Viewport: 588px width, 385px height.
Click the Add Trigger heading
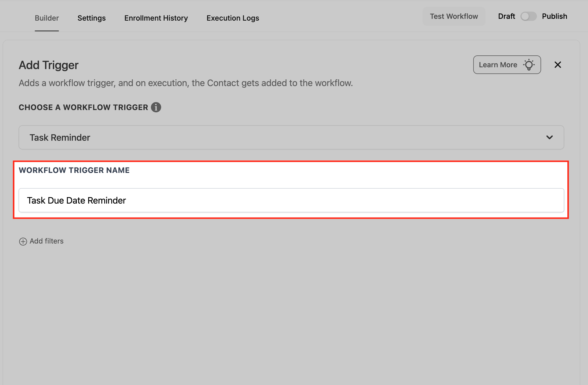coord(48,65)
